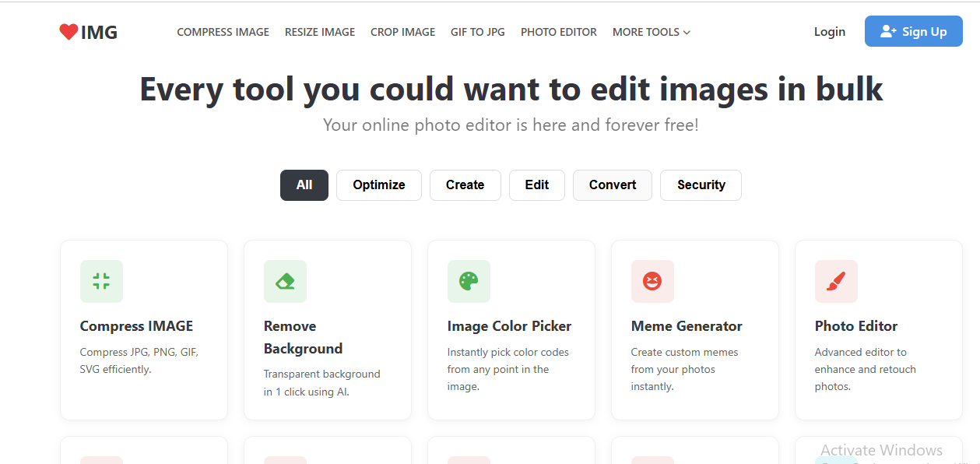
Task: Click the heart IMG logo icon
Action: click(68, 32)
